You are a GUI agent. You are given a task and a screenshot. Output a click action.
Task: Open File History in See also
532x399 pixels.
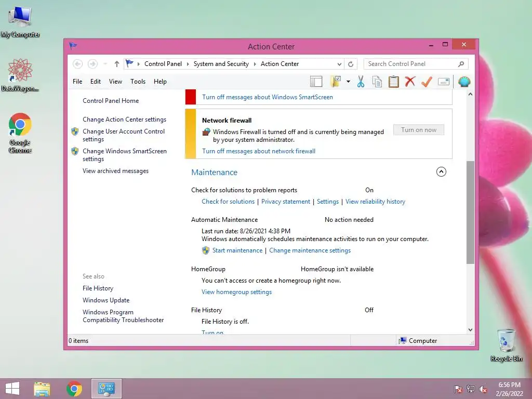tap(98, 288)
